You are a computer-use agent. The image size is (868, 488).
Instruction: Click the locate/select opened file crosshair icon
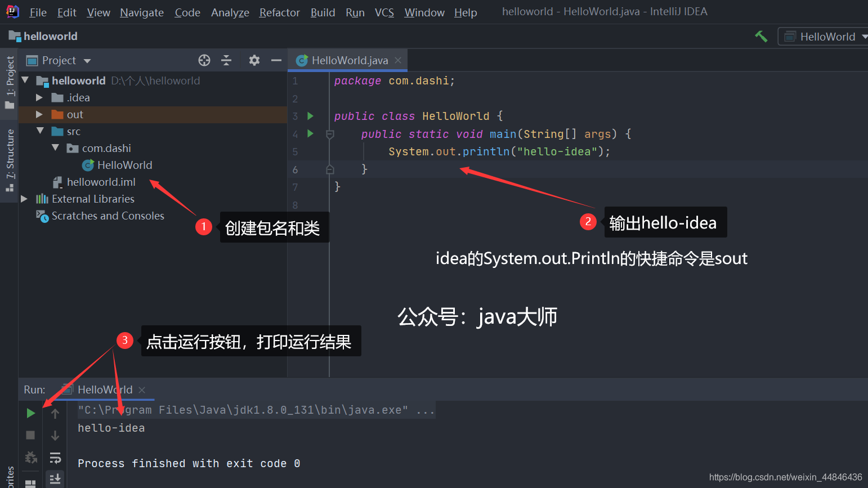pos(204,60)
